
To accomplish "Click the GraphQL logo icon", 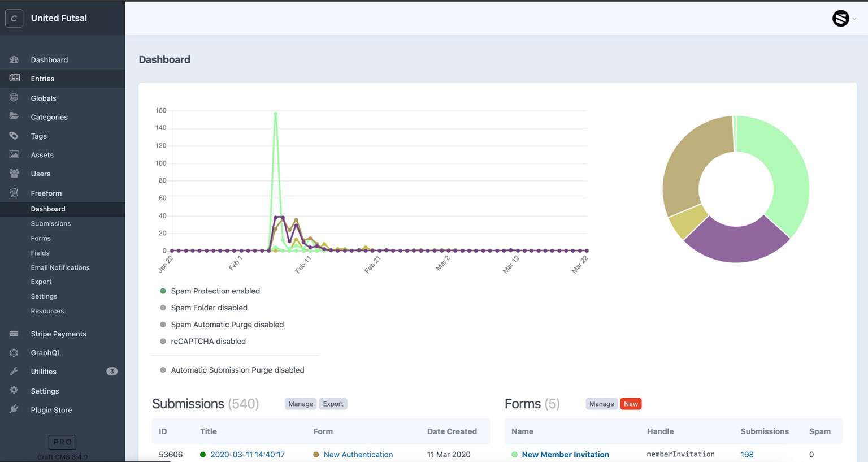I will (x=14, y=352).
